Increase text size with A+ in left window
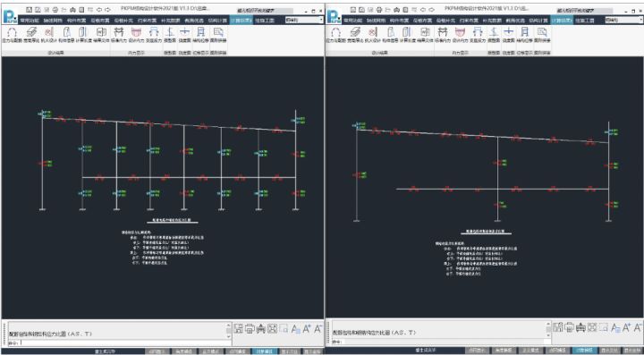644x355 pixels. click(307, 328)
